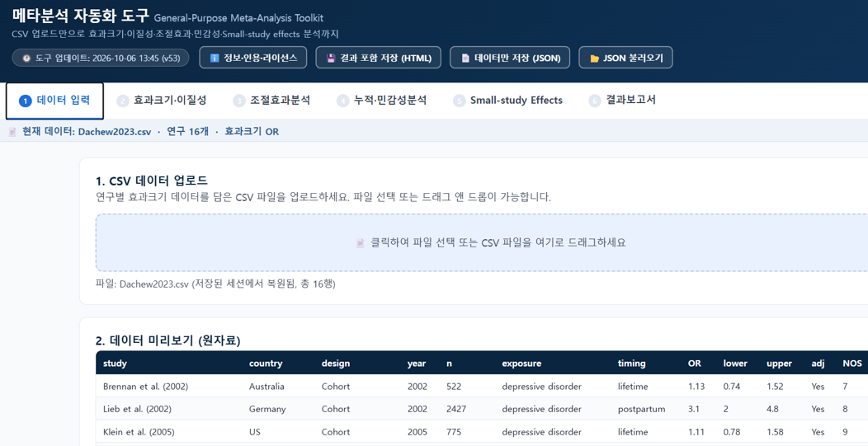
Task: Click the OR column header
Action: pos(695,364)
